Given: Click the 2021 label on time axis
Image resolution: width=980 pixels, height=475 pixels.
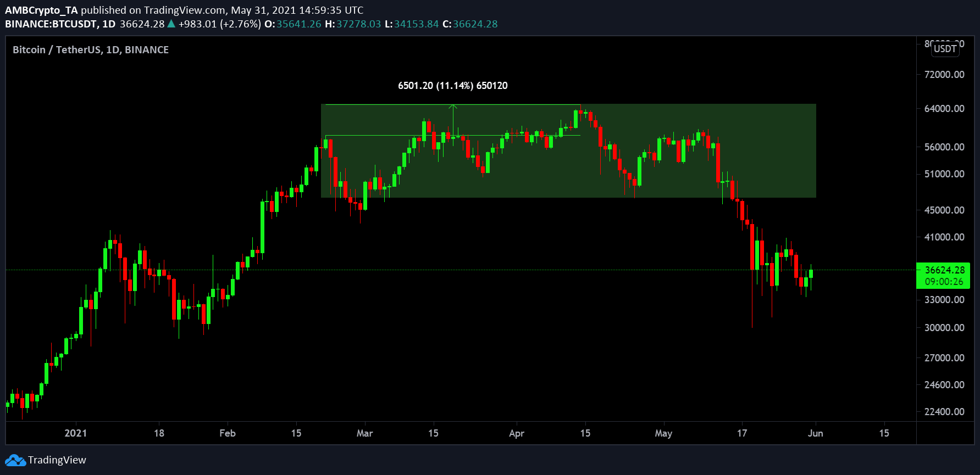Looking at the screenshot, I should [76, 433].
